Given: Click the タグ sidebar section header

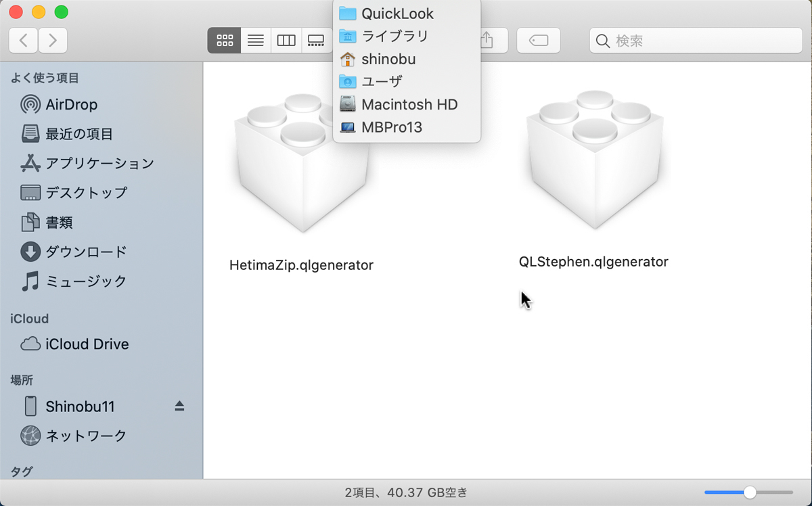Looking at the screenshot, I should pos(22,471).
